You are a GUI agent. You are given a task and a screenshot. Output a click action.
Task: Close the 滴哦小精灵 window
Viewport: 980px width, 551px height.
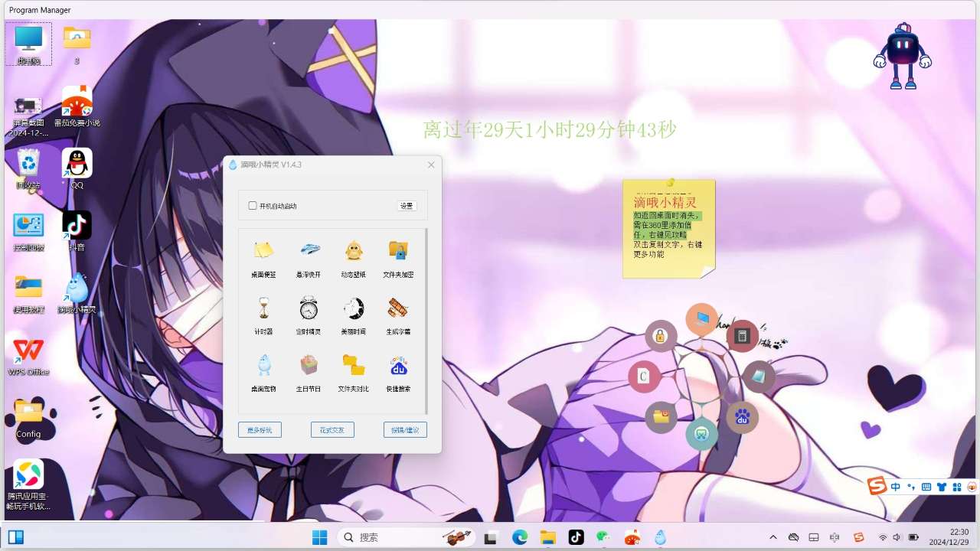pyautogui.click(x=431, y=165)
